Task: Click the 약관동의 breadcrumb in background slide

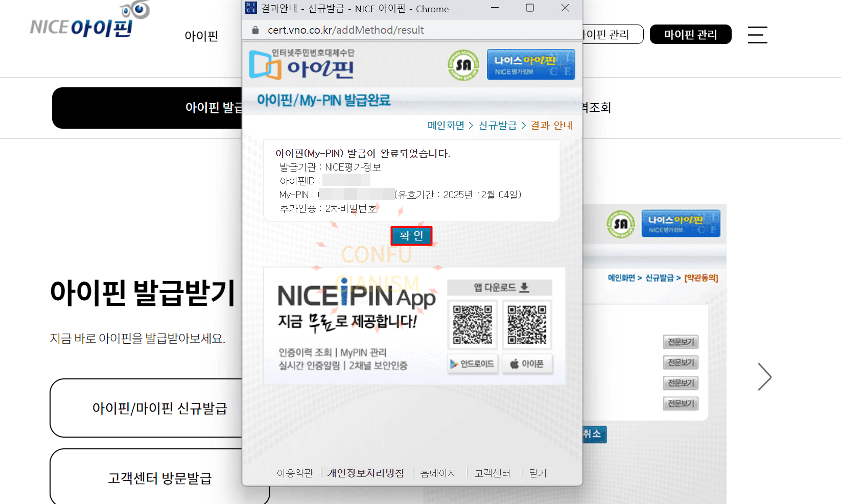Action: [701, 278]
